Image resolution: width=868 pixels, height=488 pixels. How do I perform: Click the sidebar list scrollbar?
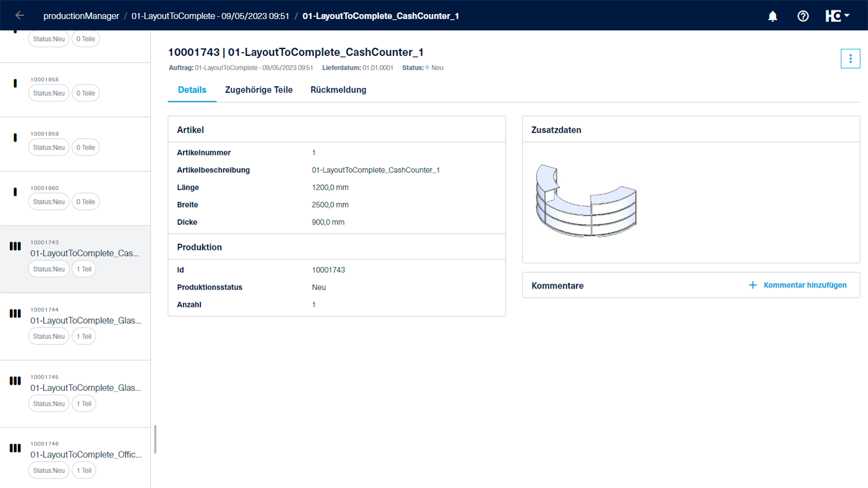point(155,439)
